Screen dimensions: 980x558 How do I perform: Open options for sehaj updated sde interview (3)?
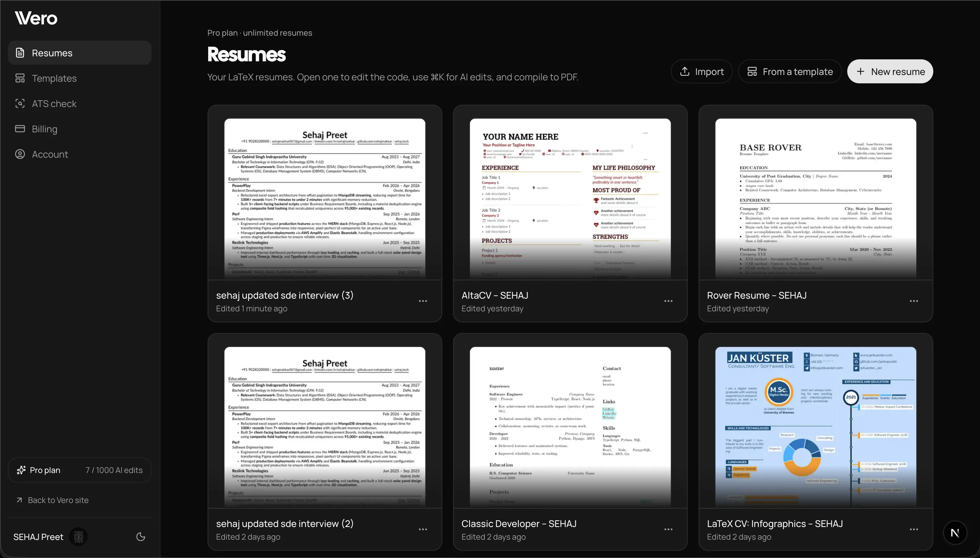(423, 301)
